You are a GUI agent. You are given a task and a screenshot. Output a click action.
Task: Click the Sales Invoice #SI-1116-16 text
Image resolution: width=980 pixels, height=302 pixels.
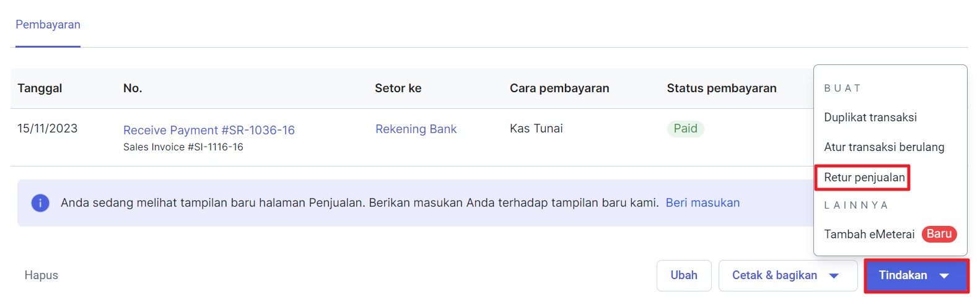tap(183, 147)
